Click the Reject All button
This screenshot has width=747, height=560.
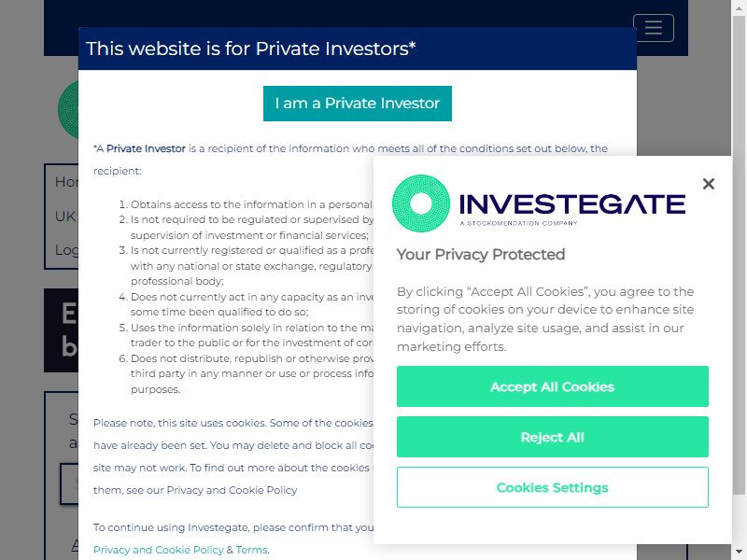click(x=553, y=437)
